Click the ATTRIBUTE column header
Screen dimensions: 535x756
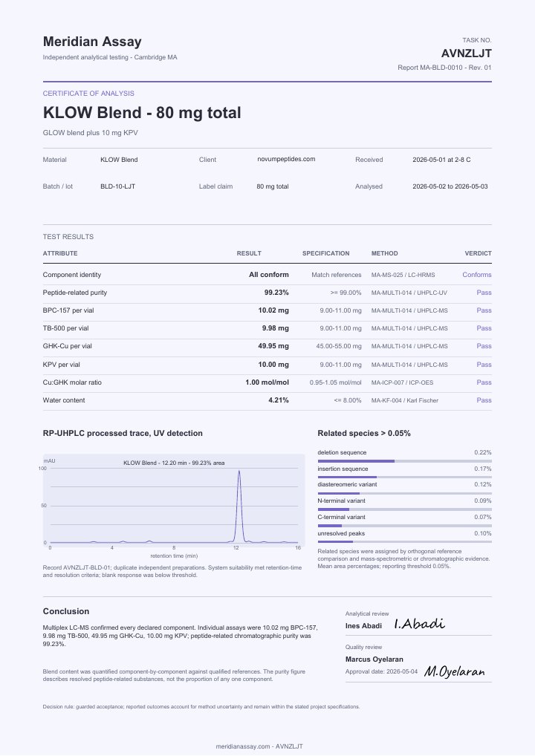(x=60, y=253)
